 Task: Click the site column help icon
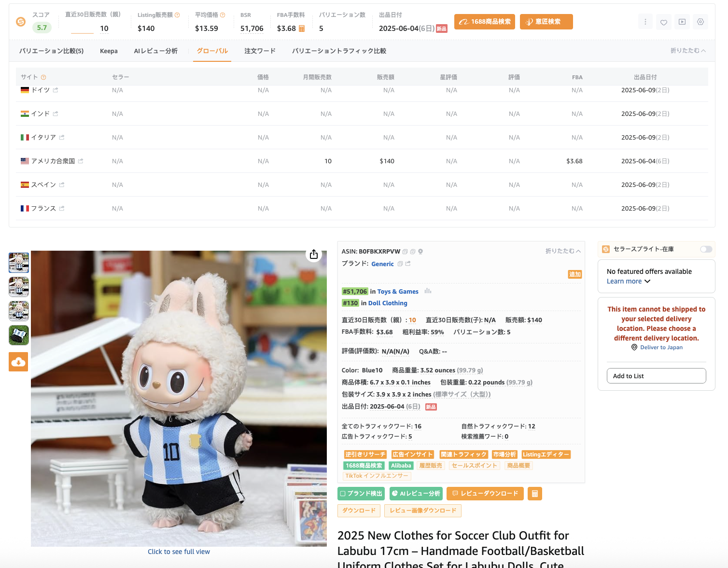pos(43,77)
